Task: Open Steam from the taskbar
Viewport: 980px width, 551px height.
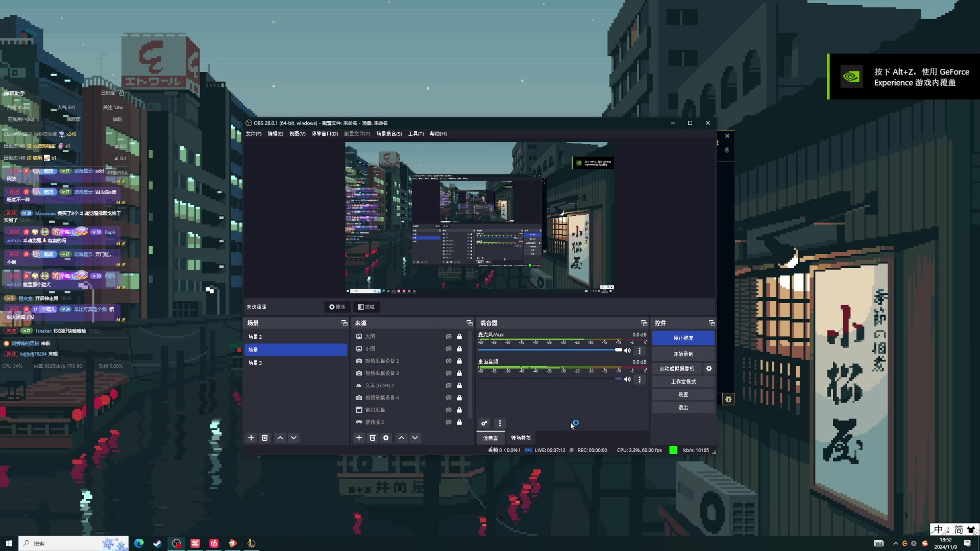Action: (x=157, y=543)
